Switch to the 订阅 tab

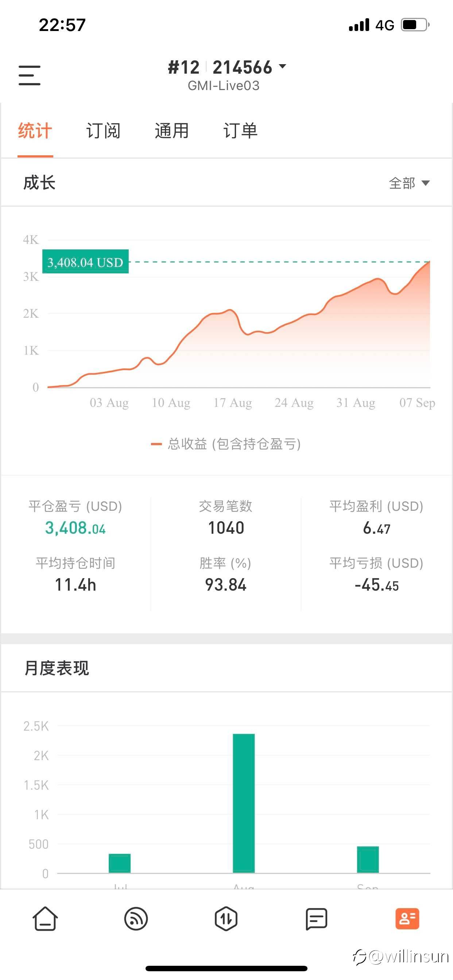(103, 131)
